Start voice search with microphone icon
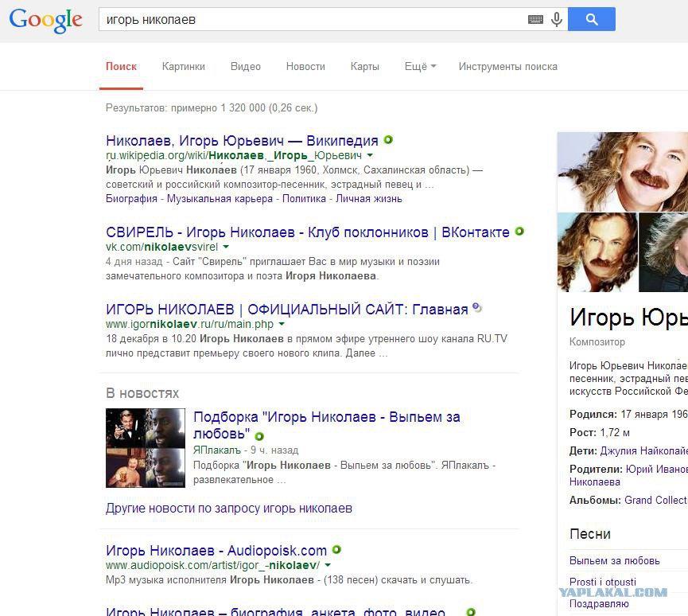 point(557,19)
